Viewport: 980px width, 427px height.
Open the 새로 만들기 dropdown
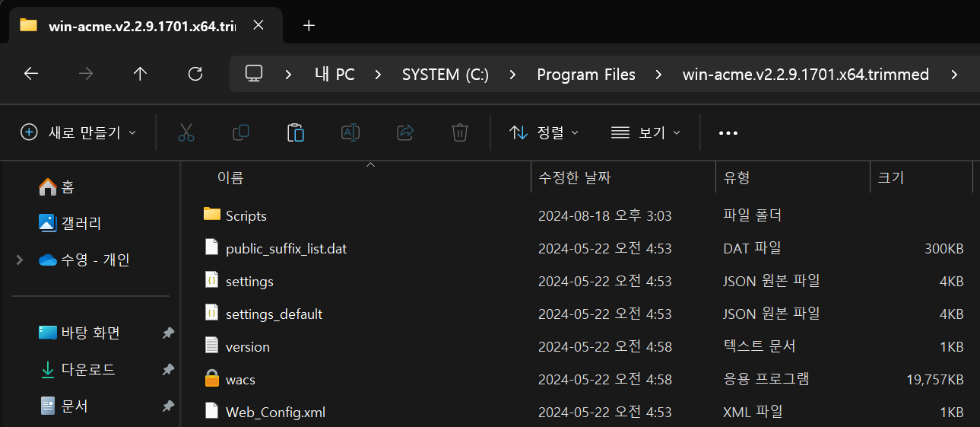tap(78, 132)
